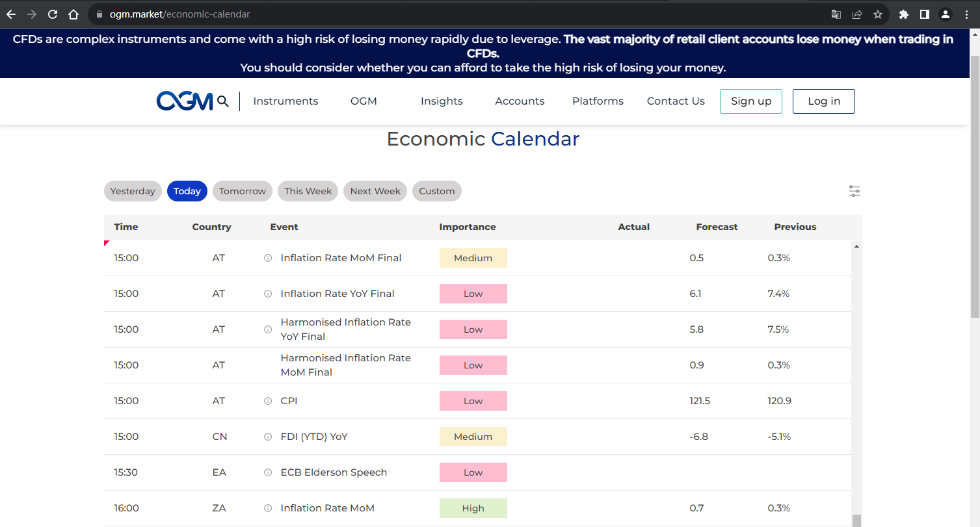Show info for Inflation Rate YoY Final
The image size is (980, 527).
[268, 294]
